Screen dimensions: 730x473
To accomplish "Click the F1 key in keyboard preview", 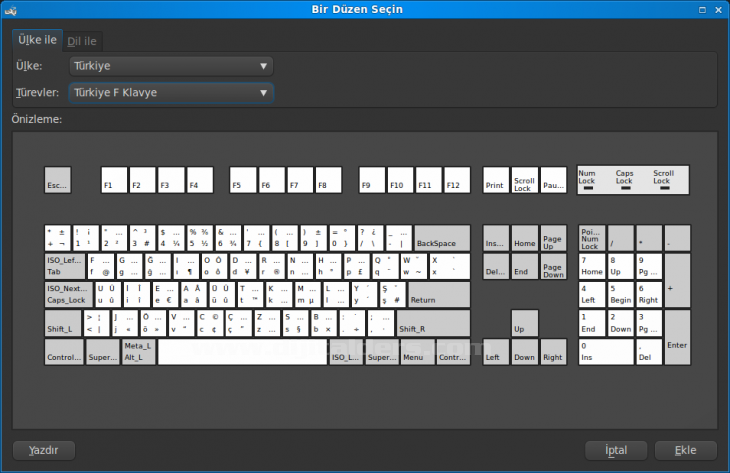I will (x=114, y=180).
